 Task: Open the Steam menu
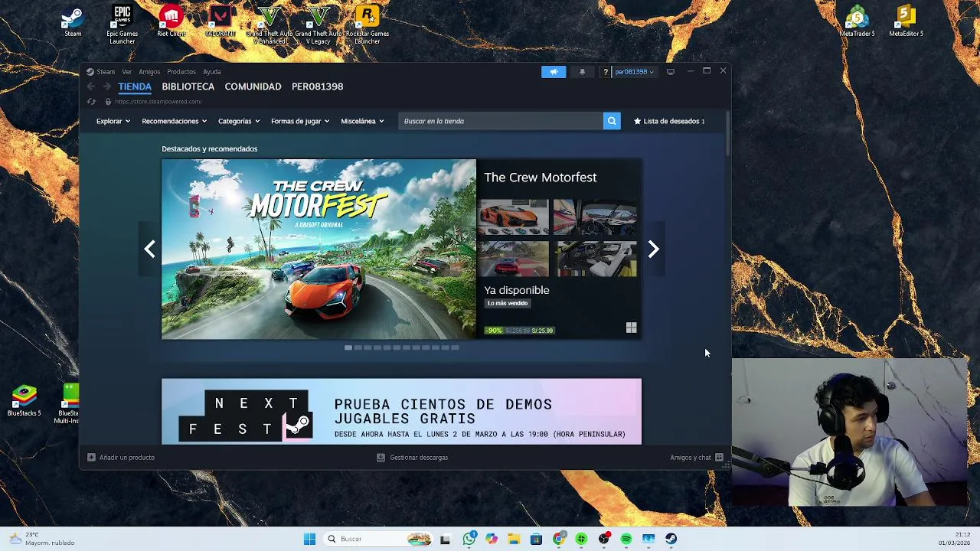[106, 72]
